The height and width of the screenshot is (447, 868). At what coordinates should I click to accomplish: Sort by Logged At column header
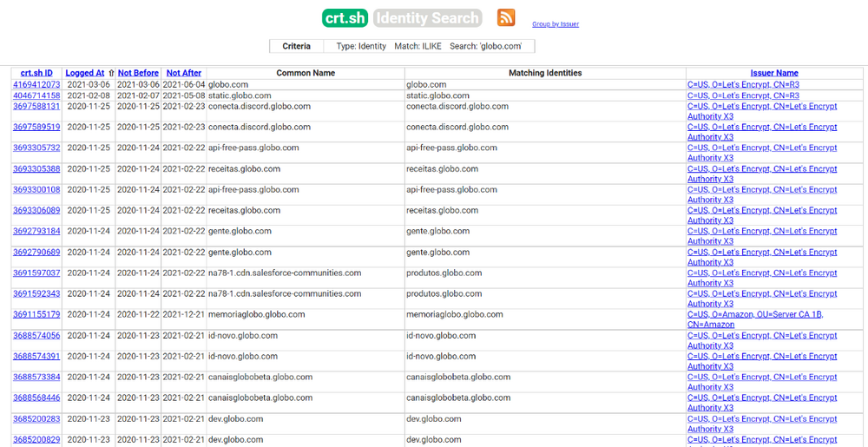pos(85,73)
